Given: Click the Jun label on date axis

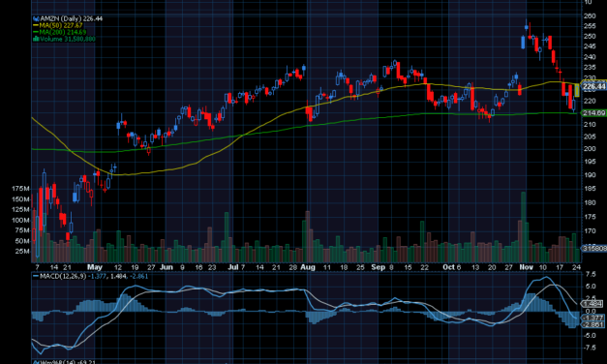Looking at the screenshot, I should tap(167, 267).
